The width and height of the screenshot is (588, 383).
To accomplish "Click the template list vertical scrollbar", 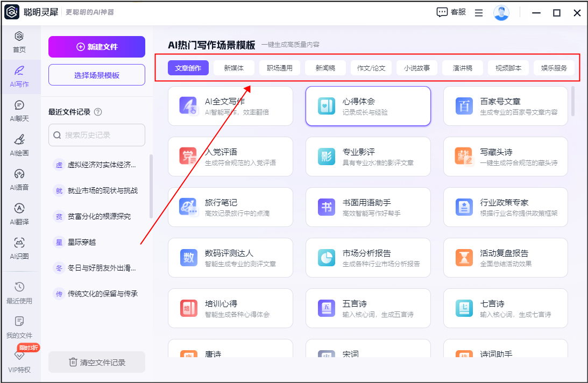I will pyautogui.click(x=572, y=101).
